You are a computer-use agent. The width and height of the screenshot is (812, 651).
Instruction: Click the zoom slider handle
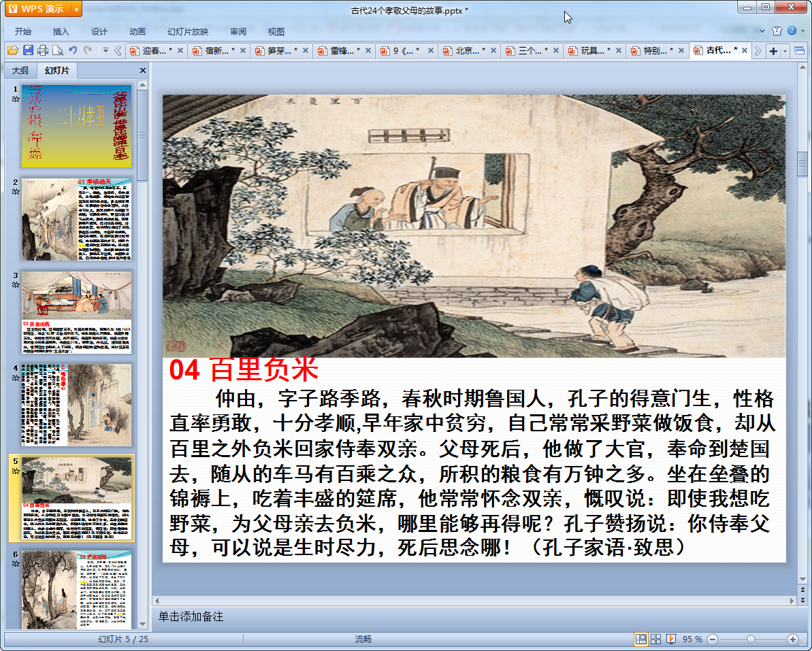click(x=751, y=639)
